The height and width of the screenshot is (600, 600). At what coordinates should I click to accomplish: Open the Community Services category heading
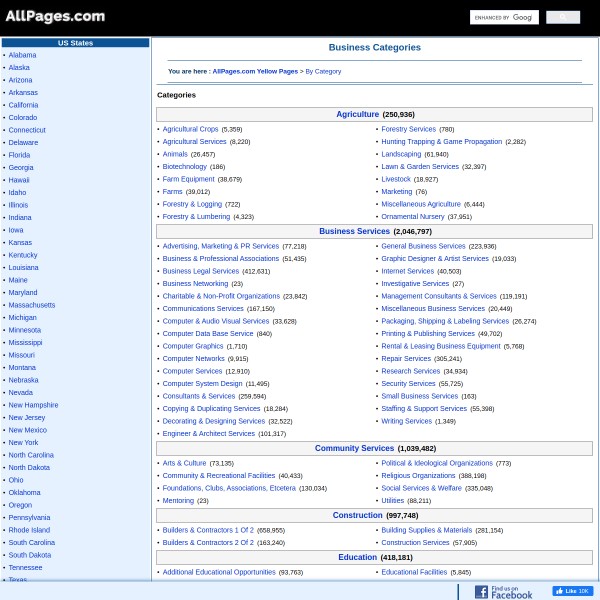[354, 448]
